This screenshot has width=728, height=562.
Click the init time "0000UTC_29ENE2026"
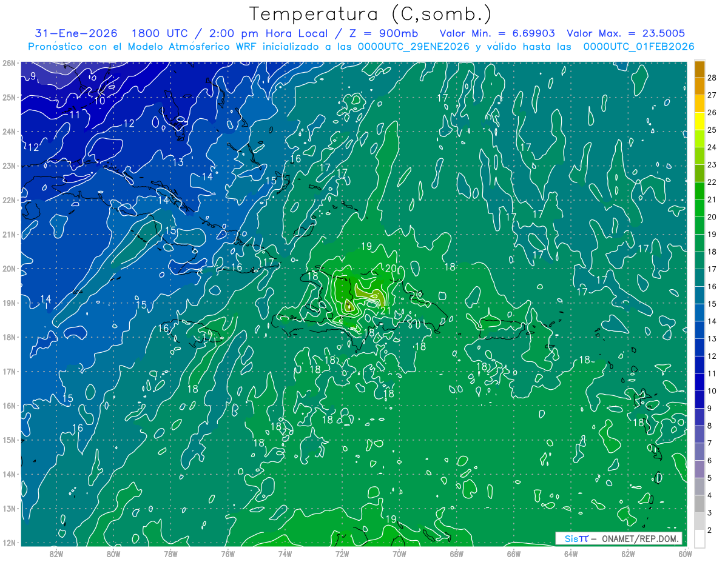click(414, 47)
